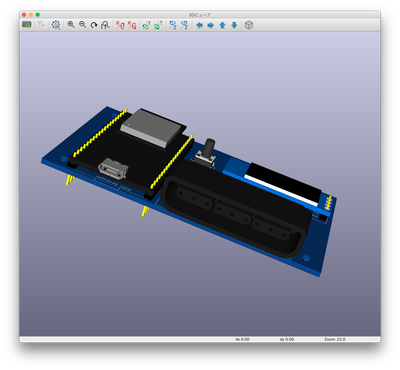Zoom out with the magnifier minus icon

(x=82, y=25)
